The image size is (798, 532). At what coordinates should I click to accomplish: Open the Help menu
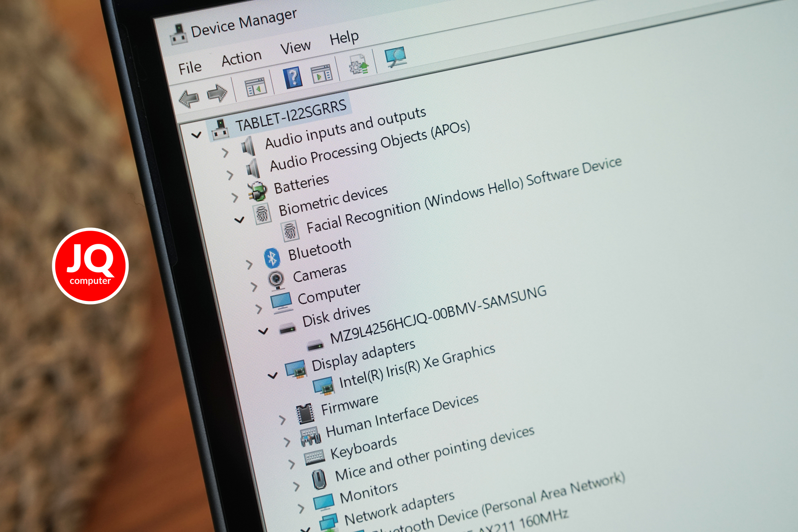pyautogui.click(x=344, y=38)
